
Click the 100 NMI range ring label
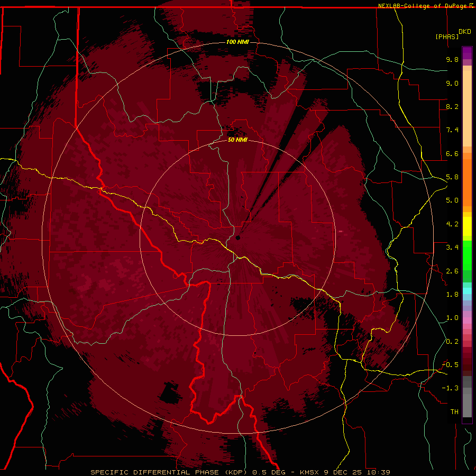pyautogui.click(x=237, y=42)
